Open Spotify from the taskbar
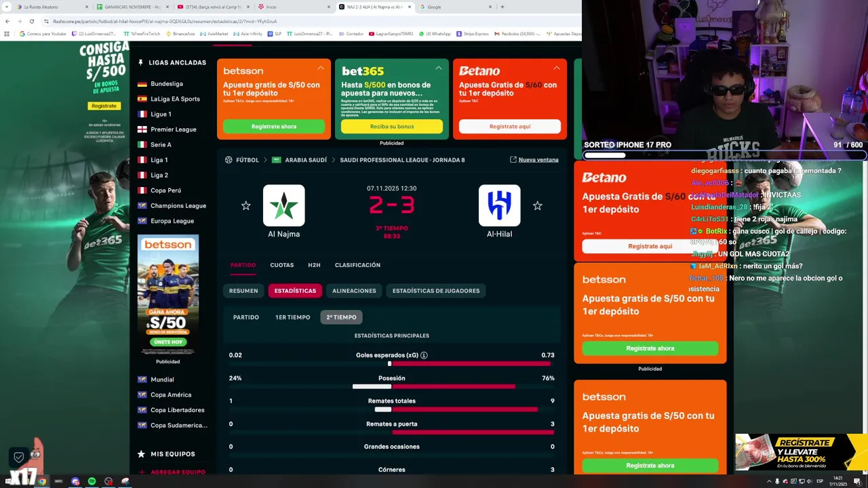This screenshot has height=488, width=868. pos(92,481)
